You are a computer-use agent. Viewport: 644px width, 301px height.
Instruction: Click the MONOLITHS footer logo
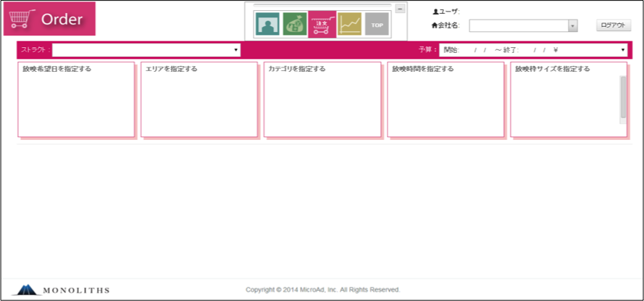[62, 290]
